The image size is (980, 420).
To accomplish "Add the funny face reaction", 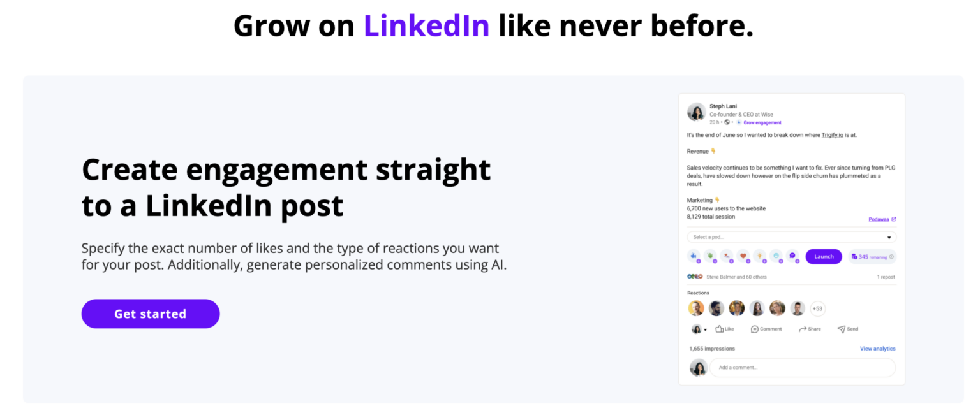I will [x=776, y=256].
